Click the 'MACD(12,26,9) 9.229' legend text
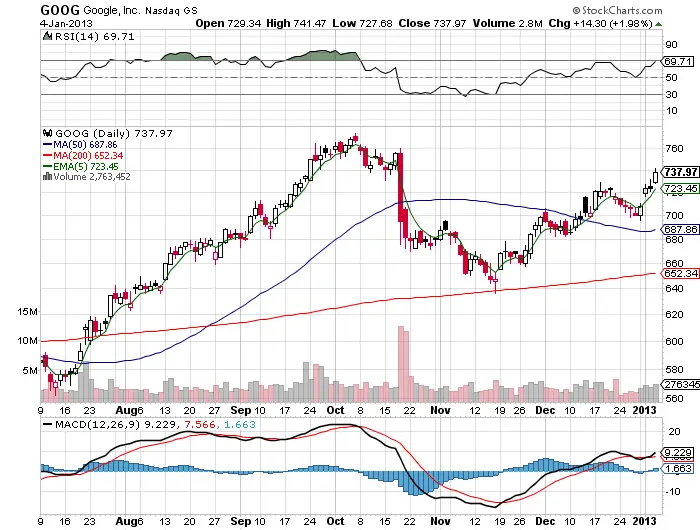Viewport: 700px width, 530px height. (115, 424)
